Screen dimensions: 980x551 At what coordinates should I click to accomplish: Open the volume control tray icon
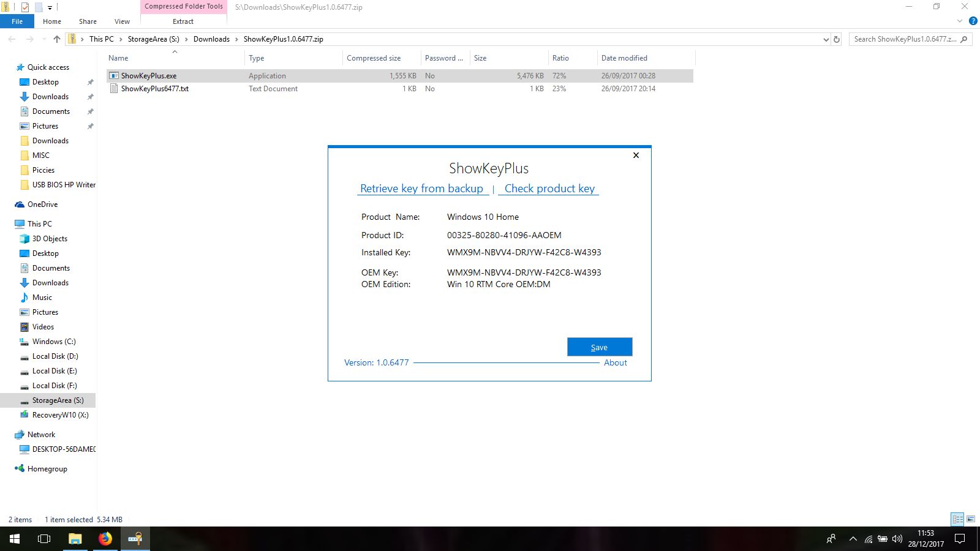(x=897, y=539)
